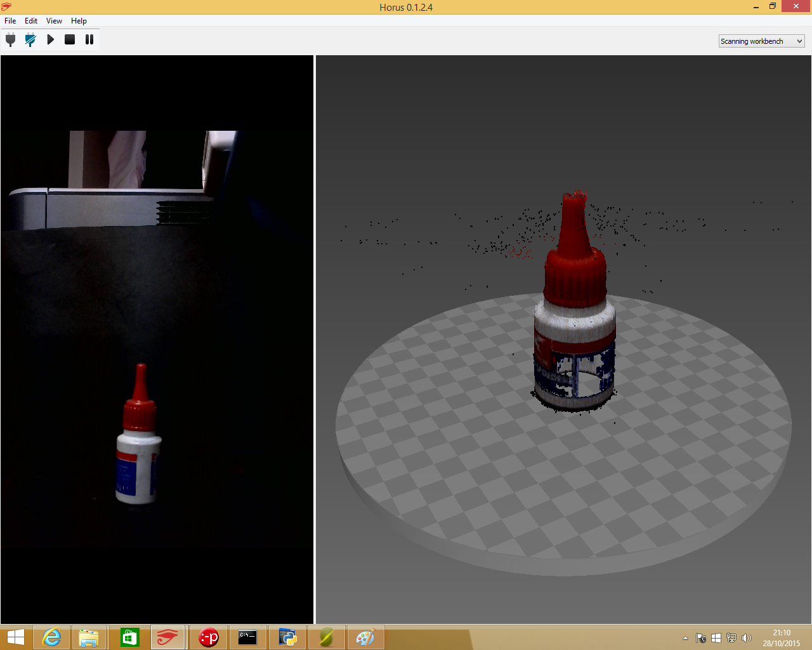Open File Explorer from the taskbar
Screen dimensions: 812x650
89,637
